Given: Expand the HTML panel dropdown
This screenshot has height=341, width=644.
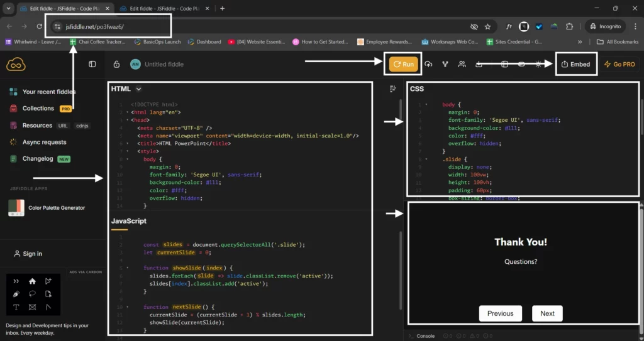Looking at the screenshot, I should pyautogui.click(x=139, y=89).
